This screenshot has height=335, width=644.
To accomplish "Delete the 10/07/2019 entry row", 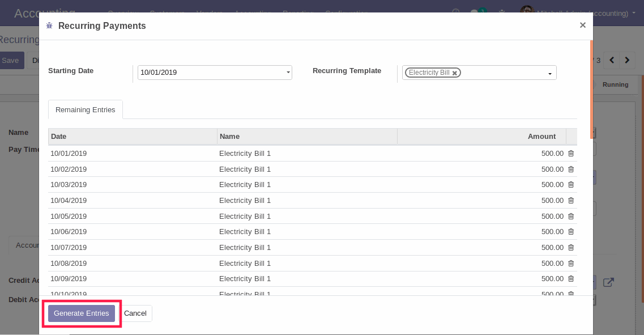I will (571, 248).
